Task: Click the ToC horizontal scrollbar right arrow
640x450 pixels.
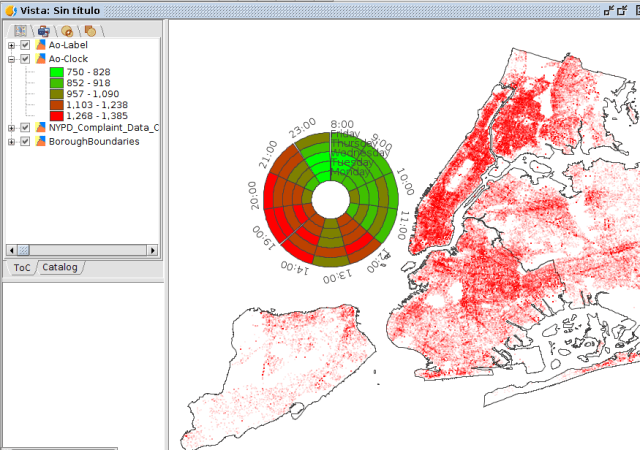Action: point(153,250)
